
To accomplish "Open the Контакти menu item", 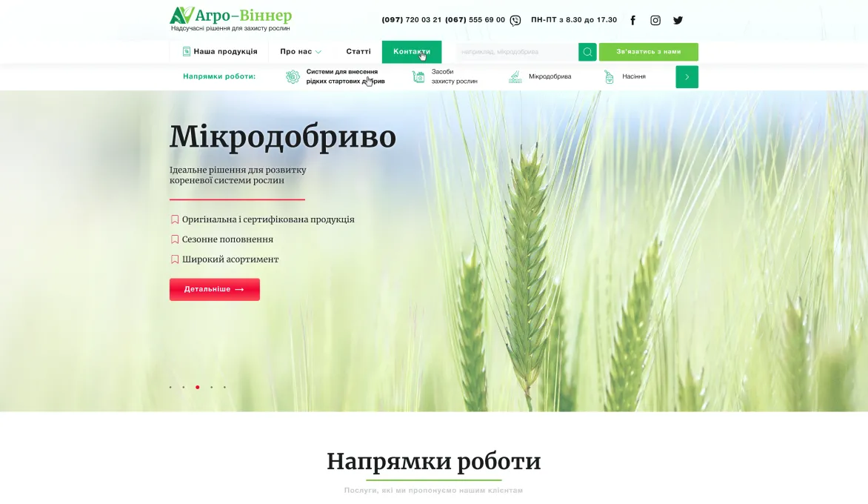I will pos(412,51).
